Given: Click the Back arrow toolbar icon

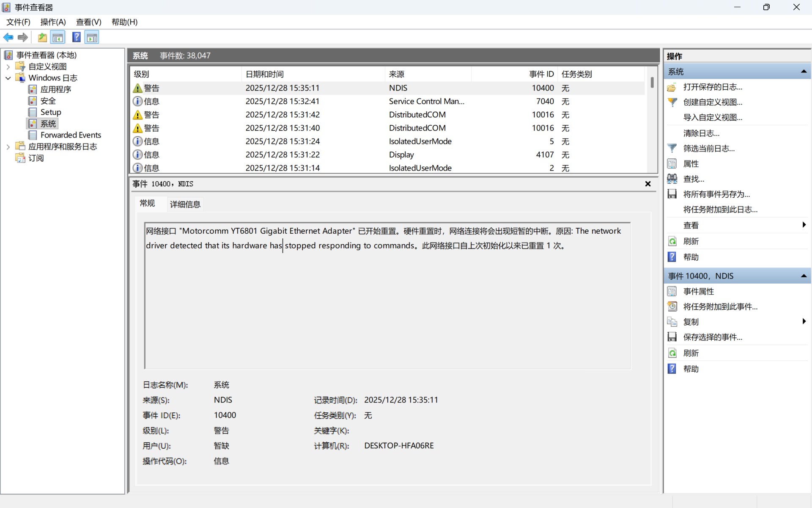Looking at the screenshot, I should coord(8,37).
